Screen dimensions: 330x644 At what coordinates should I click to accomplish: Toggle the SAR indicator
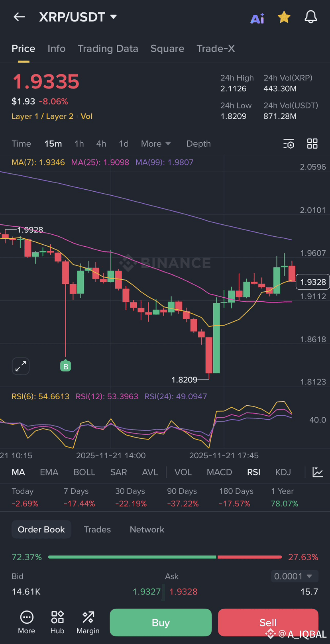[x=118, y=472]
